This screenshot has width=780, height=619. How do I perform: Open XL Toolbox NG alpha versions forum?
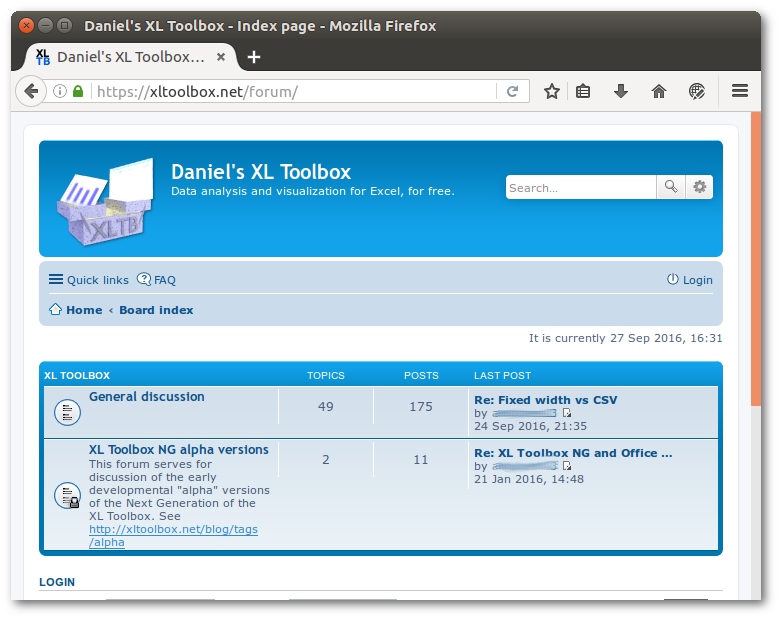click(x=179, y=449)
